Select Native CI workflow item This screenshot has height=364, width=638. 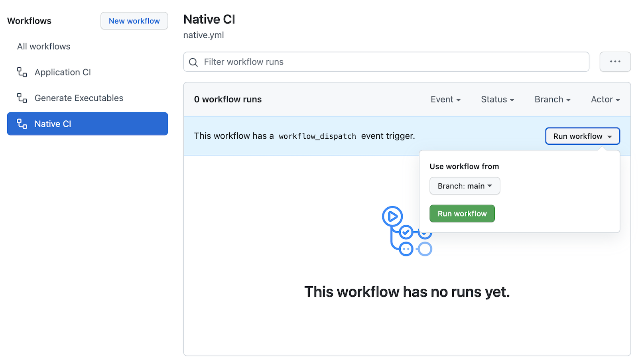coord(88,124)
